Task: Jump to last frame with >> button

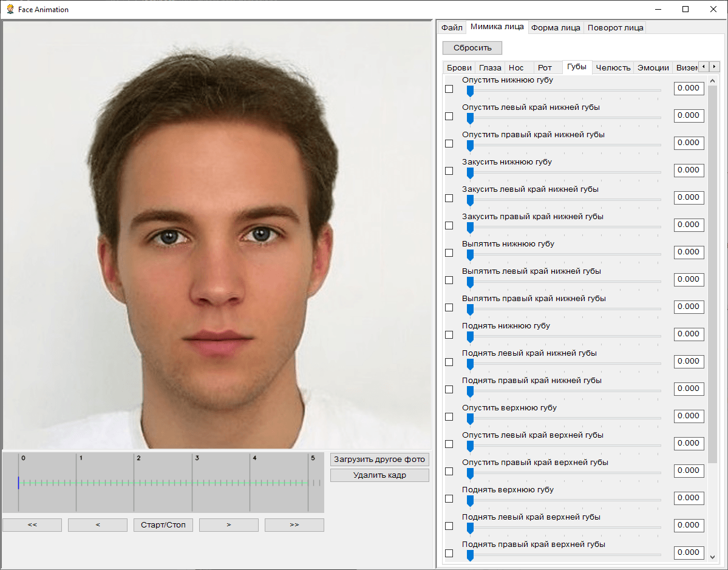Action: (x=294, y=525)
